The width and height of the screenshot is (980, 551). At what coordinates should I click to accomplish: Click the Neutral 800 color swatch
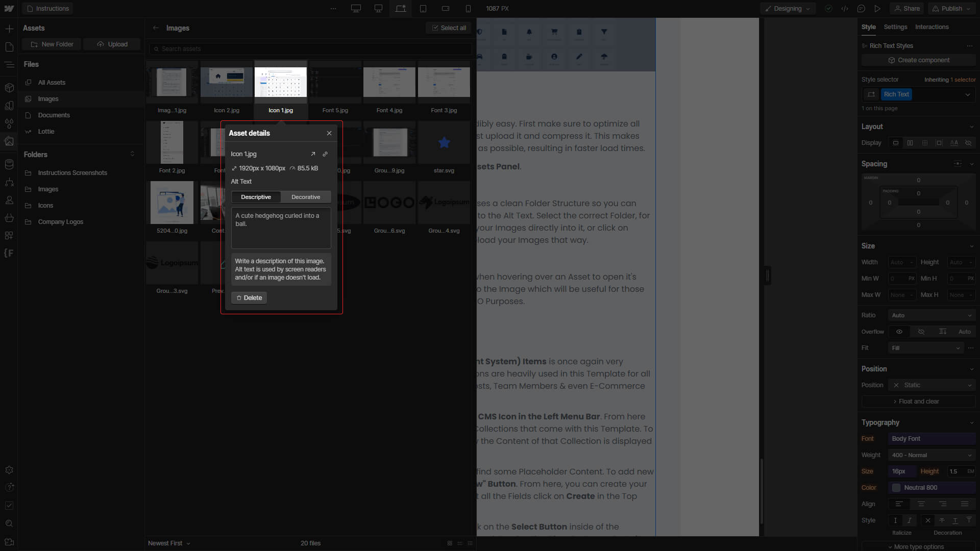896,488
